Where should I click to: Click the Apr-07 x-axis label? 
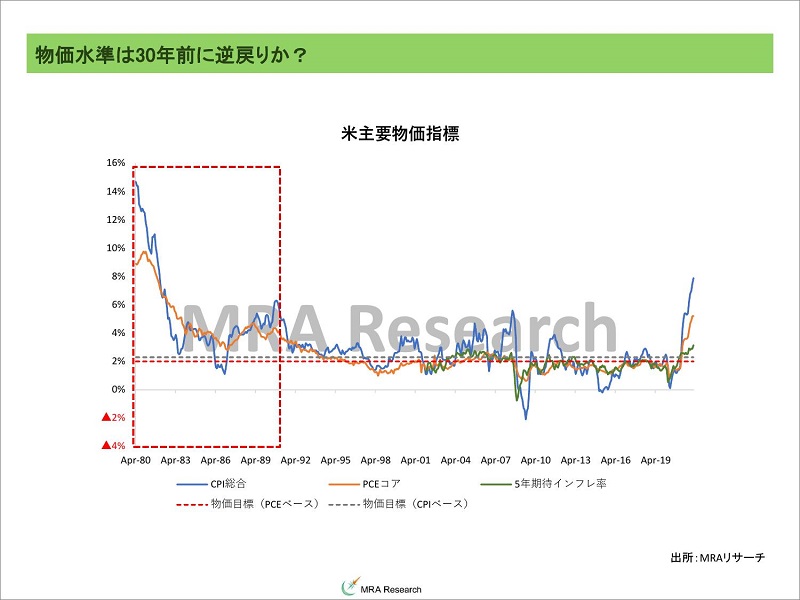coord(495,460)
